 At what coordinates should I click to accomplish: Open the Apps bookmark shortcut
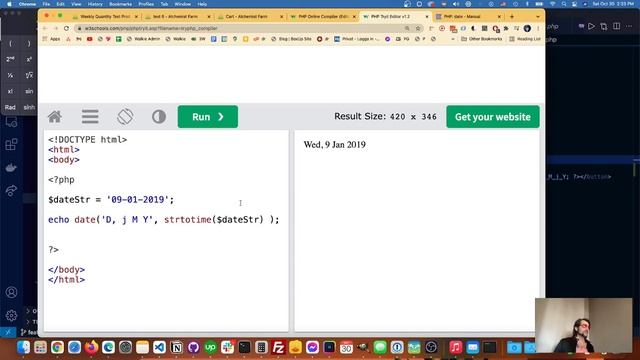pos(52,39)
